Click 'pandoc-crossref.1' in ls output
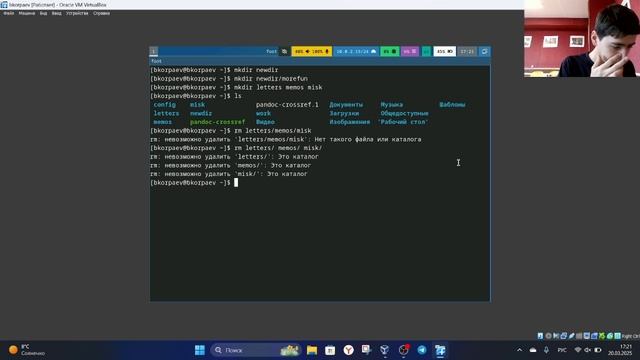640x360 pixels. coord(287,105)
